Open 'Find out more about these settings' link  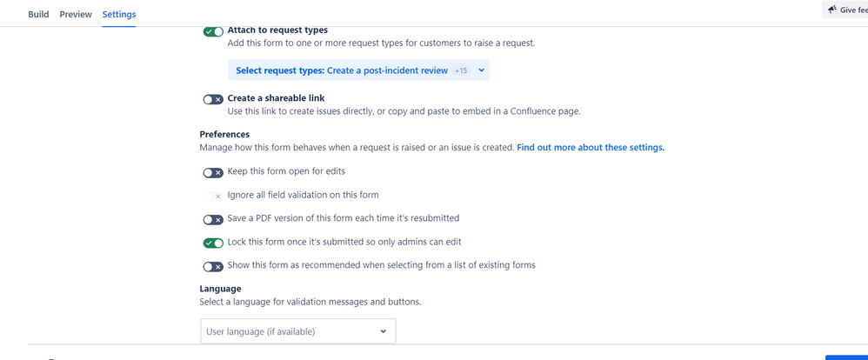[591, 148]
